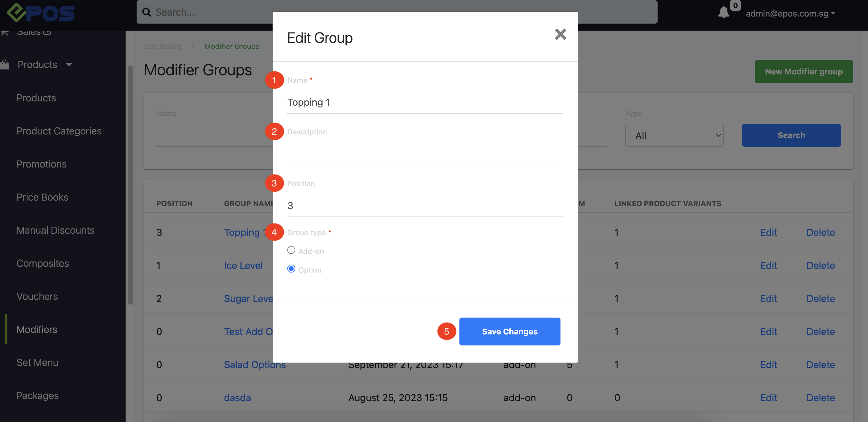Click the Products shopping bag icon
The width and height of the screenshot is (868, 422).
[x=5, y=64]
